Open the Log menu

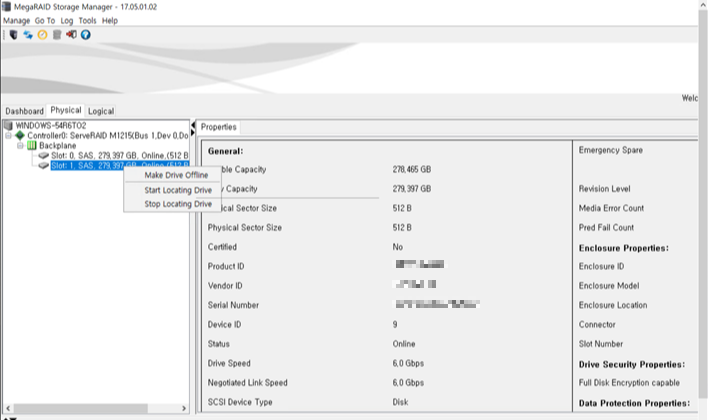[x=67, y=21]
